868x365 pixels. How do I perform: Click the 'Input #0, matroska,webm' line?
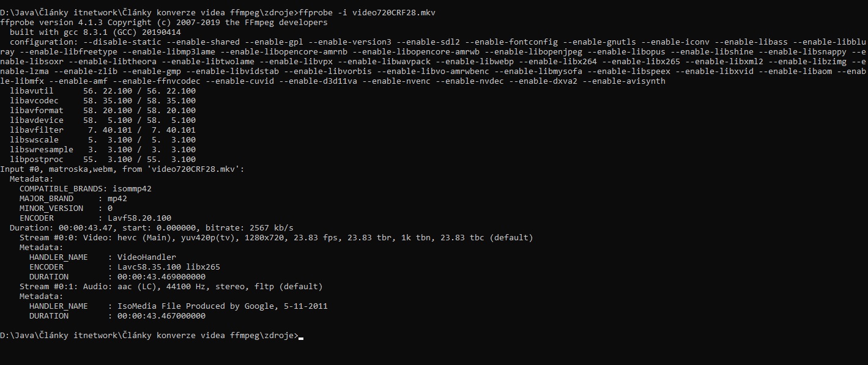click(x=122, y=169)
